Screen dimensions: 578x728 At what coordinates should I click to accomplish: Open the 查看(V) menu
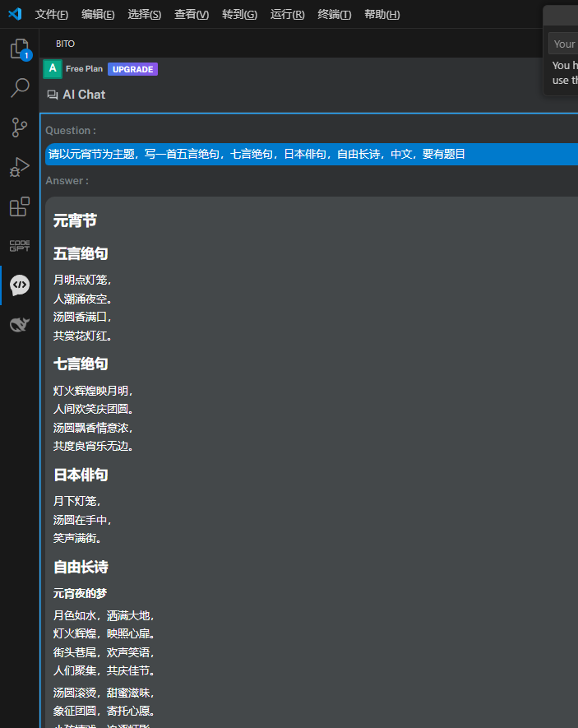pyautogui.click(x=192, y=14)
